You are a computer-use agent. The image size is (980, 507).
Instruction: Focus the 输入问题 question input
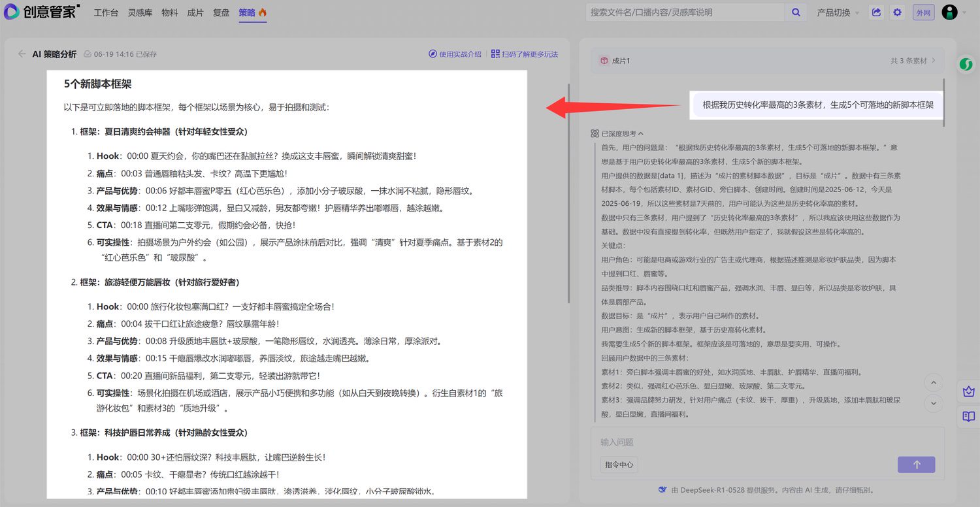click(768, 442)
